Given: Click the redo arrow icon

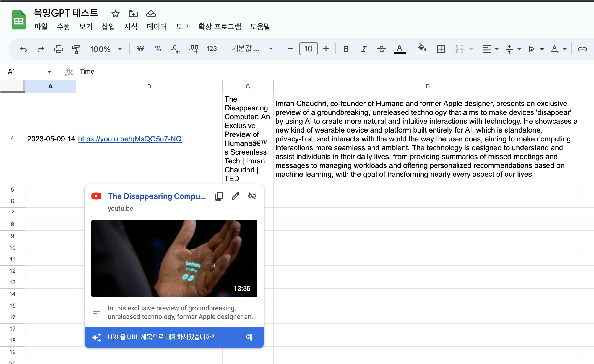Looking at the screenshot, I should [41, 49].
